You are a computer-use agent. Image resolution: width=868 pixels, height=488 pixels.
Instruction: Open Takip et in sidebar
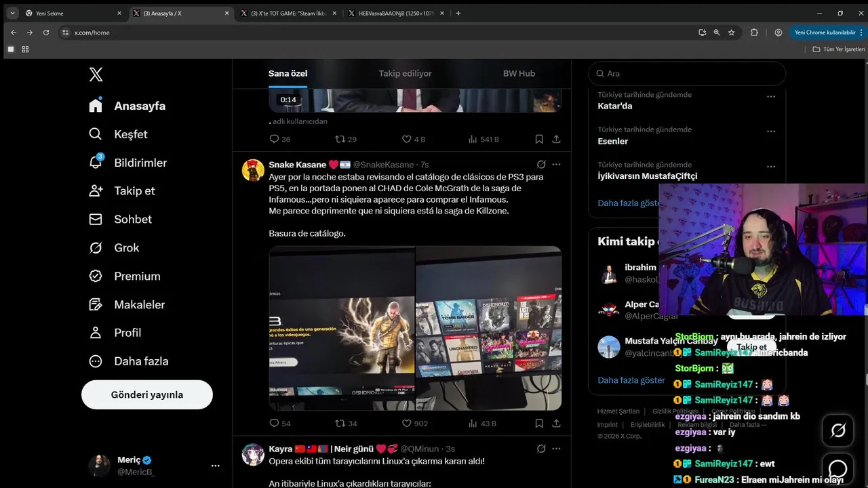coord(122,191)
